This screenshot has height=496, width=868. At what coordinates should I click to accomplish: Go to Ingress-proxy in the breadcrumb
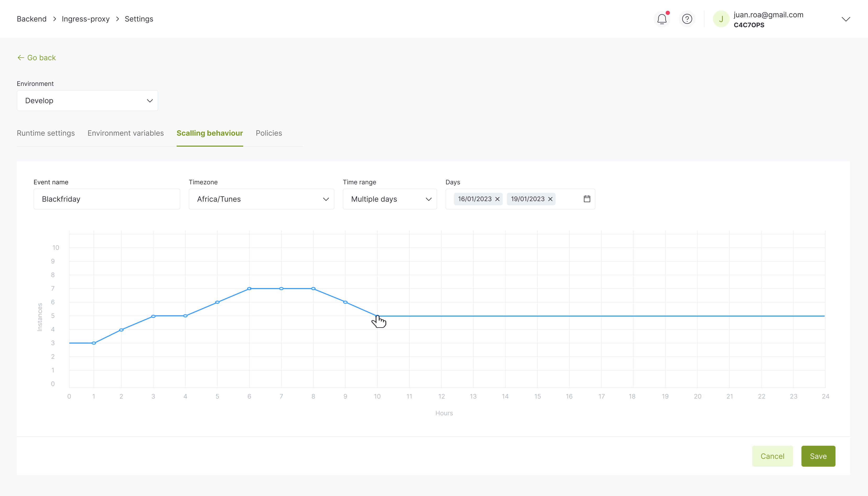86,19
